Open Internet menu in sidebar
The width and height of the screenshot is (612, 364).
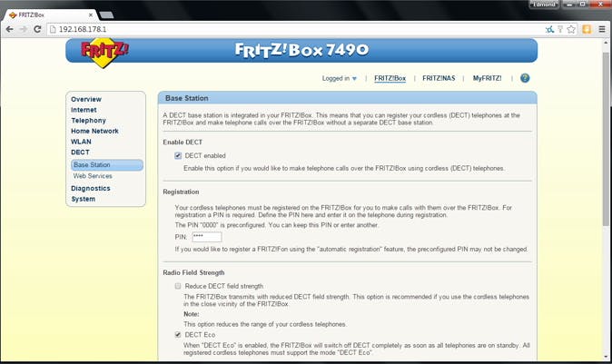click(84, 110)
